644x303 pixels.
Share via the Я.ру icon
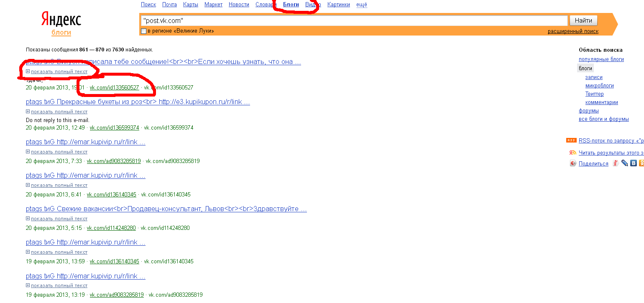(x=616, y=163)
